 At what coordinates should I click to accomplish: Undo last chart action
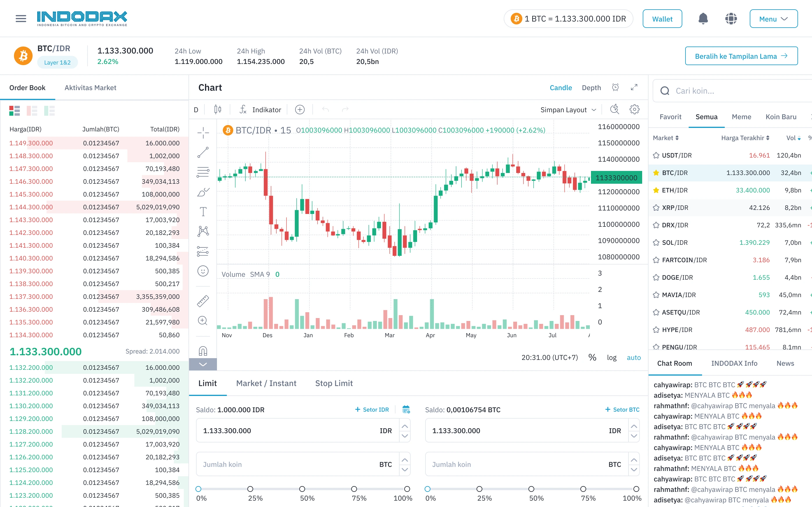click(x=325, y=110)
